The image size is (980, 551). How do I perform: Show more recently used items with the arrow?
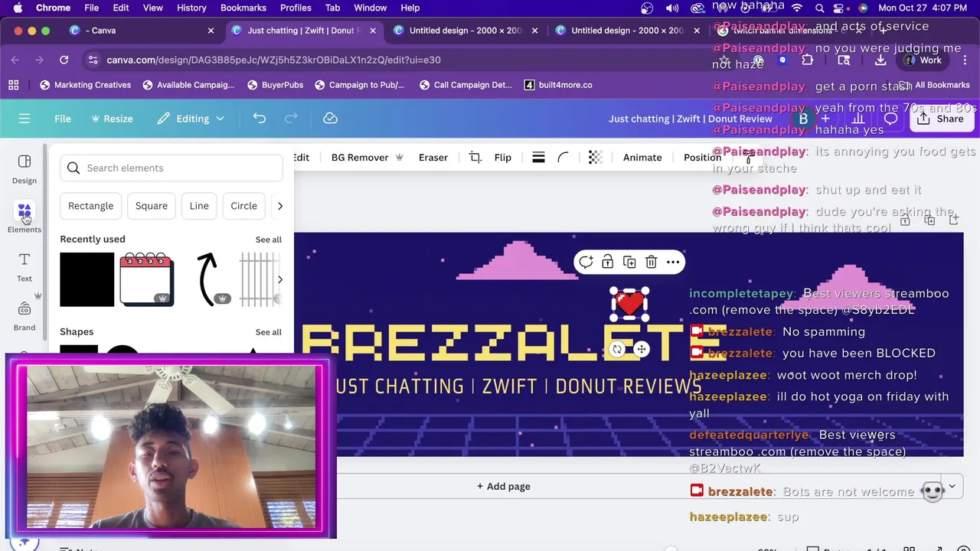tap(279, 279)
